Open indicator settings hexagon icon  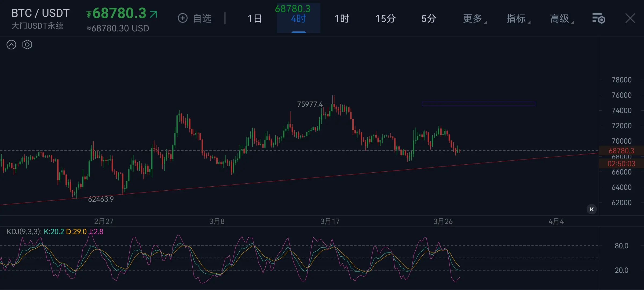27,45
